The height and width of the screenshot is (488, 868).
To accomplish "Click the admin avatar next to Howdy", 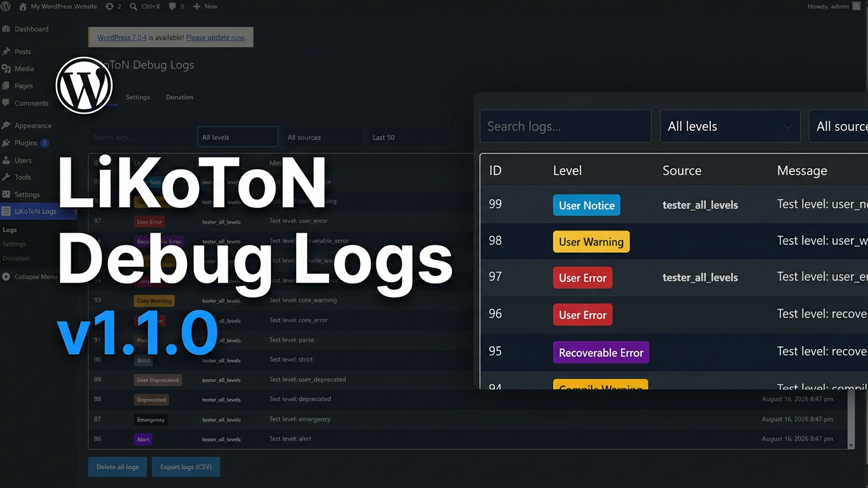I will 856,6.
